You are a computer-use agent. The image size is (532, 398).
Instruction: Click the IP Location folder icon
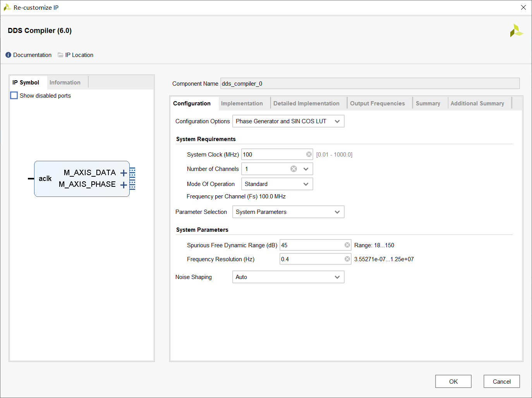[60, 55]
